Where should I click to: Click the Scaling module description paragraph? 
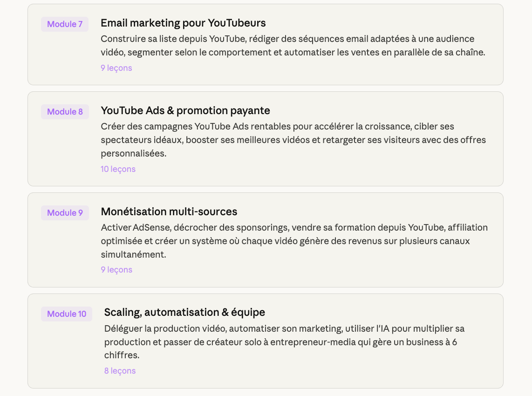[284, 342]
